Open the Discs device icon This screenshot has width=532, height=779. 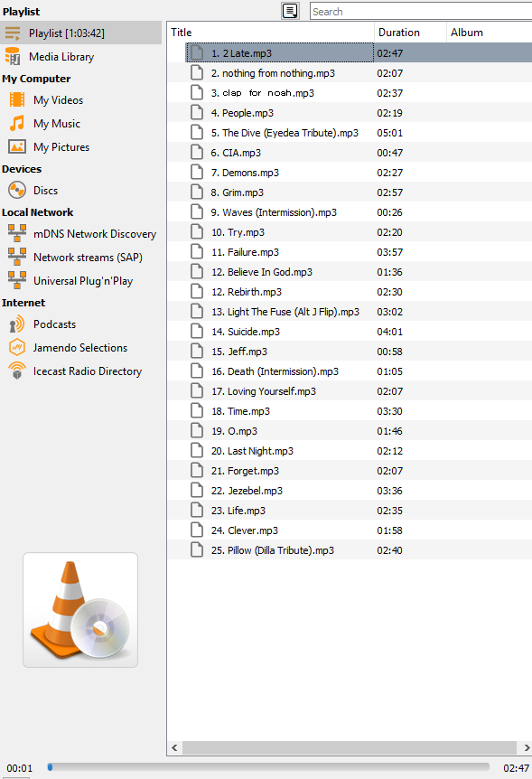(x=17, y=191)
